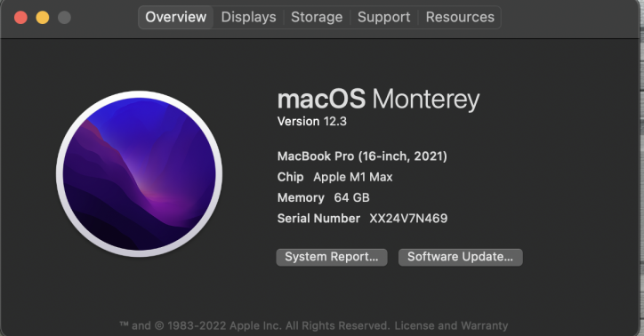This screenshot has height=336, width=644.
Task: Minimize window with the yellow button
Action: coord(43,18)
